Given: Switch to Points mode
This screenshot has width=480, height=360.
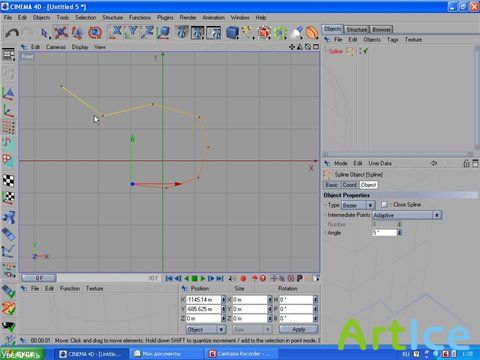Looking at the screenshot, I should (8, 127).
